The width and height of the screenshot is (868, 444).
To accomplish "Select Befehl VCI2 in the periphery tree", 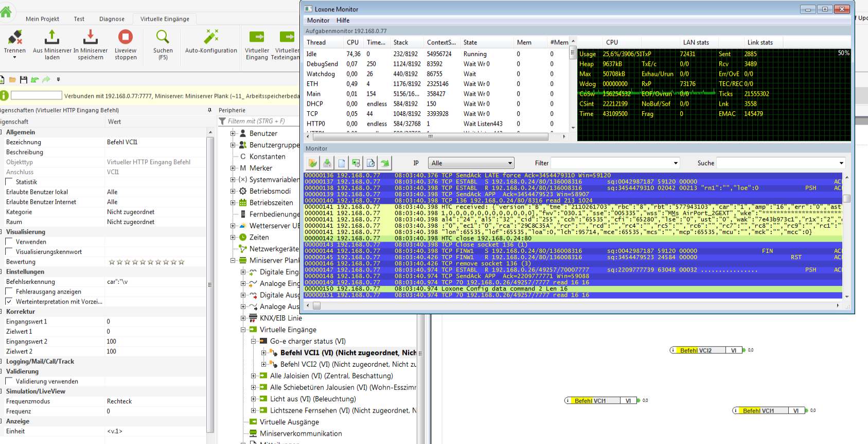I will pyautogui.click(x=298, y=364).
